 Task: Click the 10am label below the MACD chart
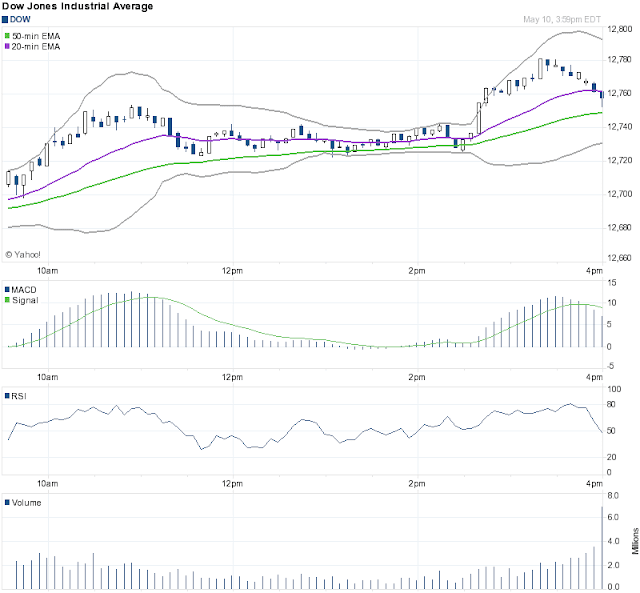pos(48,377)
